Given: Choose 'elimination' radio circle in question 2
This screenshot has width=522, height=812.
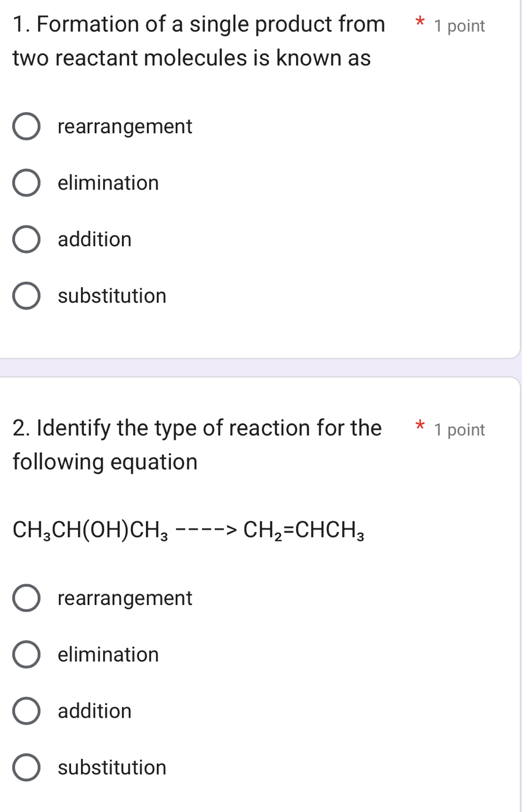Looking at the screenshot, I should [26, 655].
